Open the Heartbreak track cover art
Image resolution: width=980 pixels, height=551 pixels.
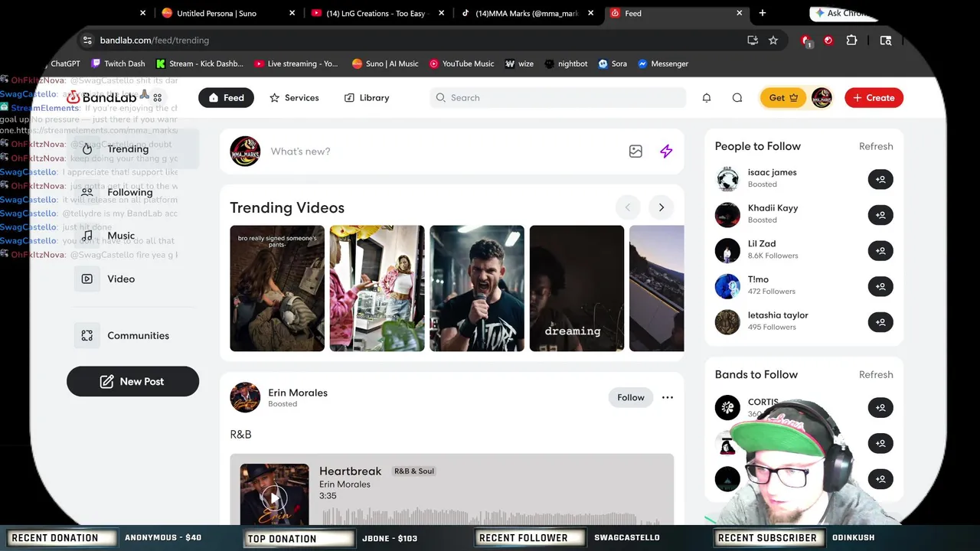(x=274, y=494)
